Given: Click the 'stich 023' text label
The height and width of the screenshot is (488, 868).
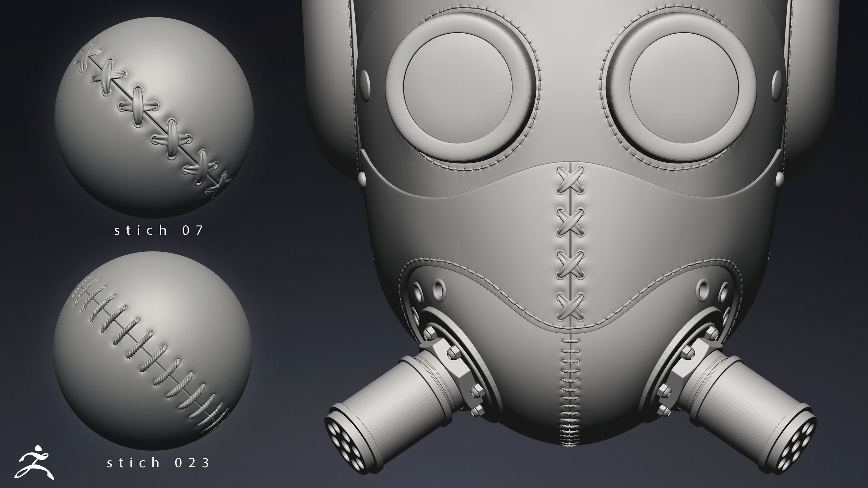Looking at the screenshot, I should [158, 463].
